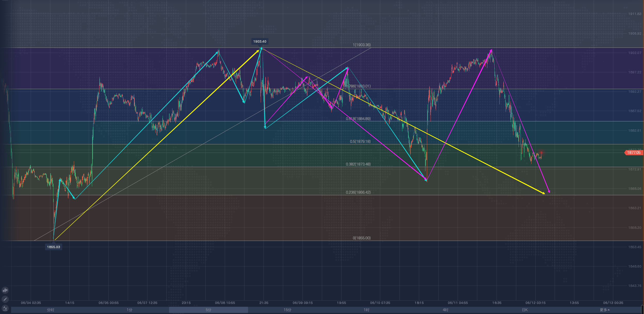Click the price axis value 1906.92
This screenshot has height=314, width=644.
coord(635,34)
